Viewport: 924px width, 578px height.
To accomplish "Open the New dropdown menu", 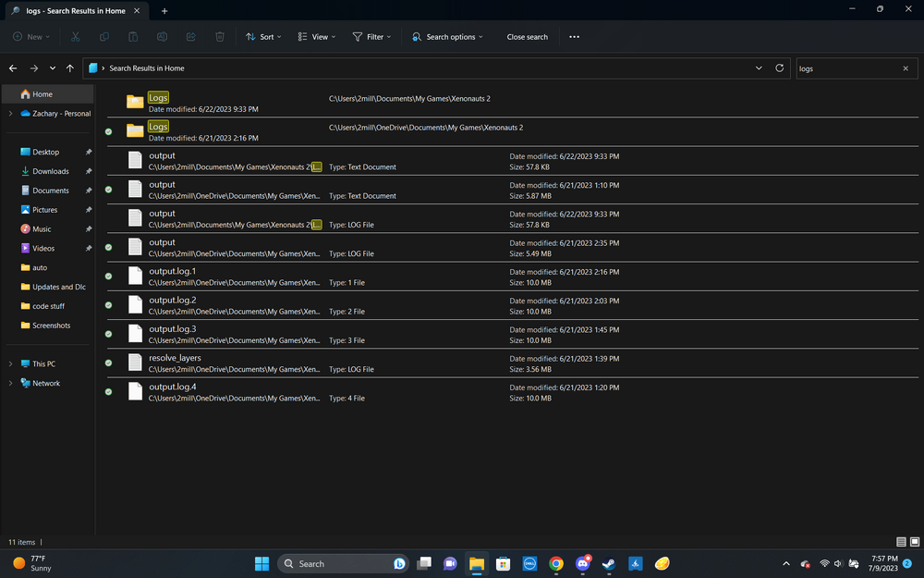I will pyautogui.click(x=31, y=37).
